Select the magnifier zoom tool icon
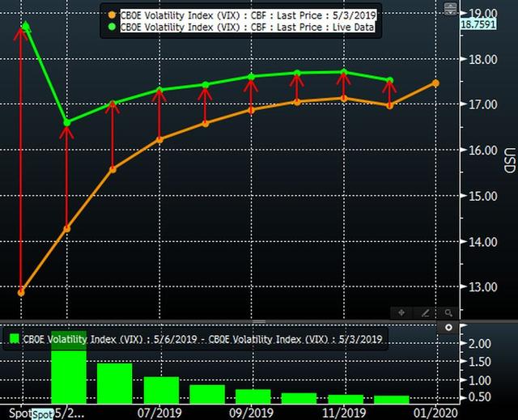518x420 pixels. pos(448,312)
